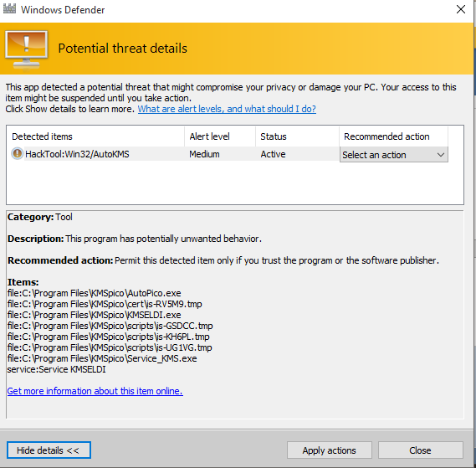Sort by the Alert level column header
The width and height of the screenshot is (476, 468).
(x=220, y=136)
